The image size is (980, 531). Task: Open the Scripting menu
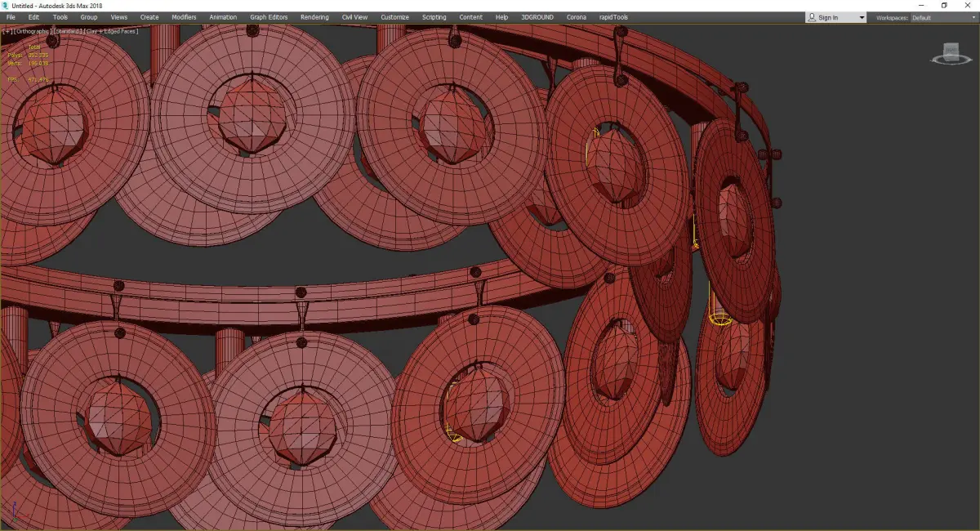434,17
